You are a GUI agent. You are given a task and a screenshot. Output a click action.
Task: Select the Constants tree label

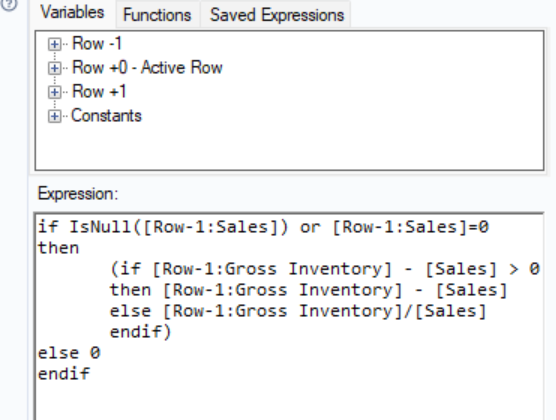point(106,116)
